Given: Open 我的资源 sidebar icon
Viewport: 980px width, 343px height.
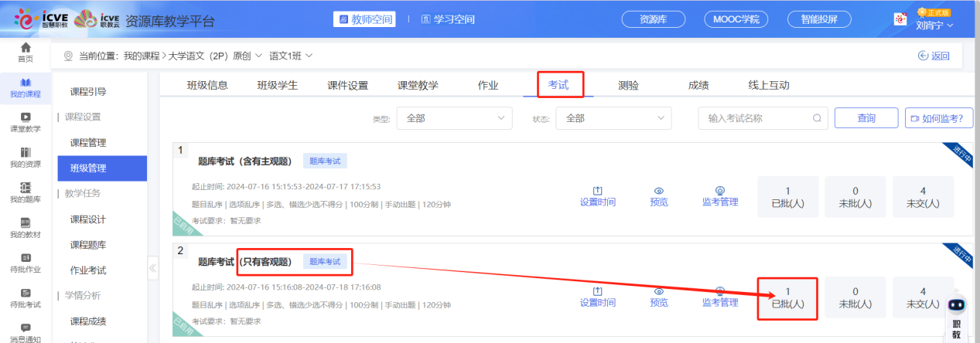Looking at the screenshot, I should click(26, 152).
